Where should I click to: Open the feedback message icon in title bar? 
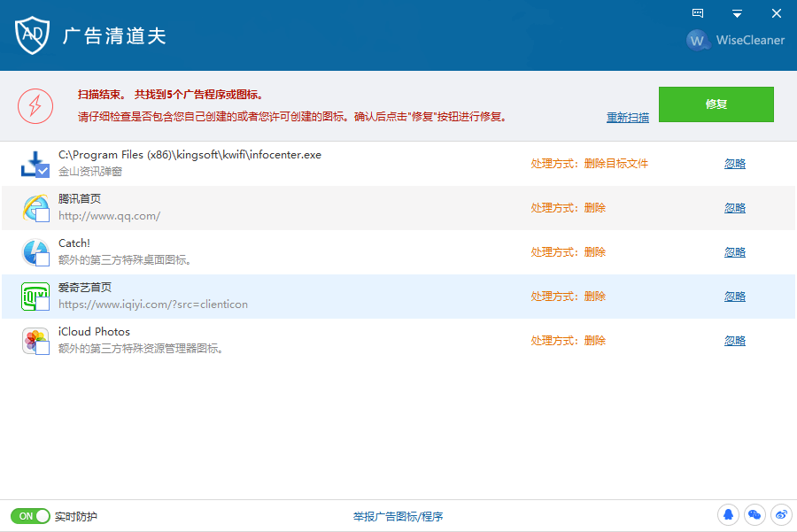coord(698,13)
